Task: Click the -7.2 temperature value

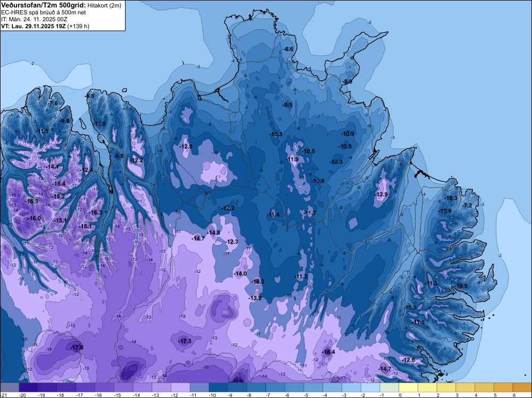Action: coord(467,205)
